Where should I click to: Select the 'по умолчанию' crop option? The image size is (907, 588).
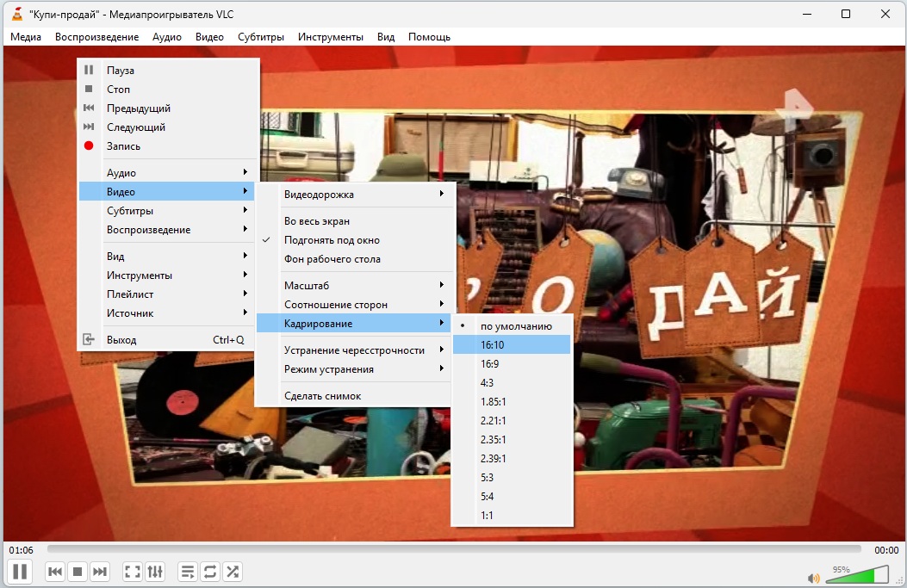pyautogui.click(x=516, y=326)
